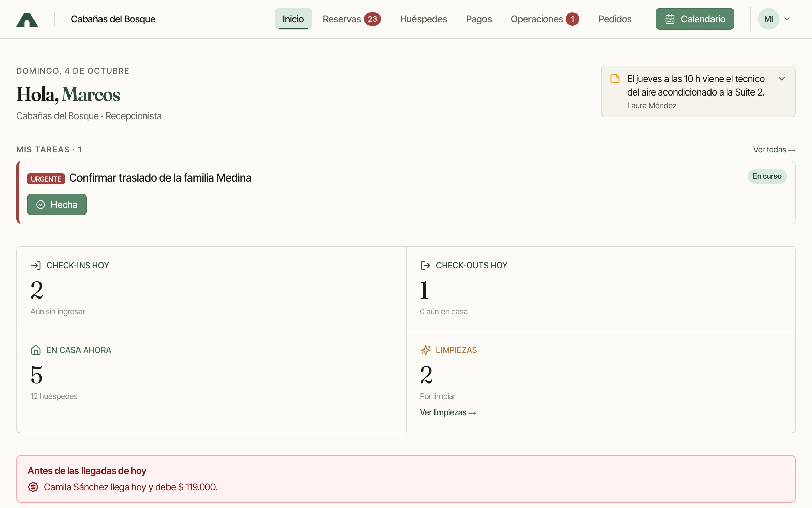Screen dimensions: 812x508
Task: Open the Reservas badge showing 23
Action: [x=372, y=19]
